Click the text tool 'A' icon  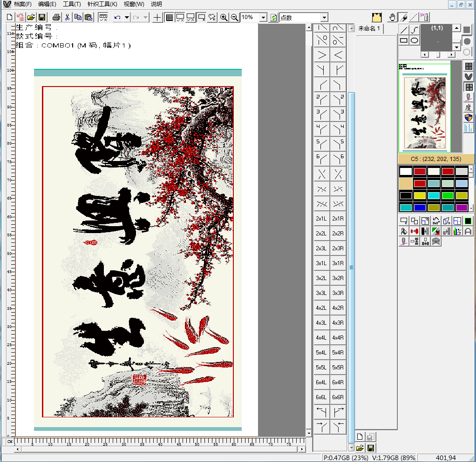(x=468, y=231)
